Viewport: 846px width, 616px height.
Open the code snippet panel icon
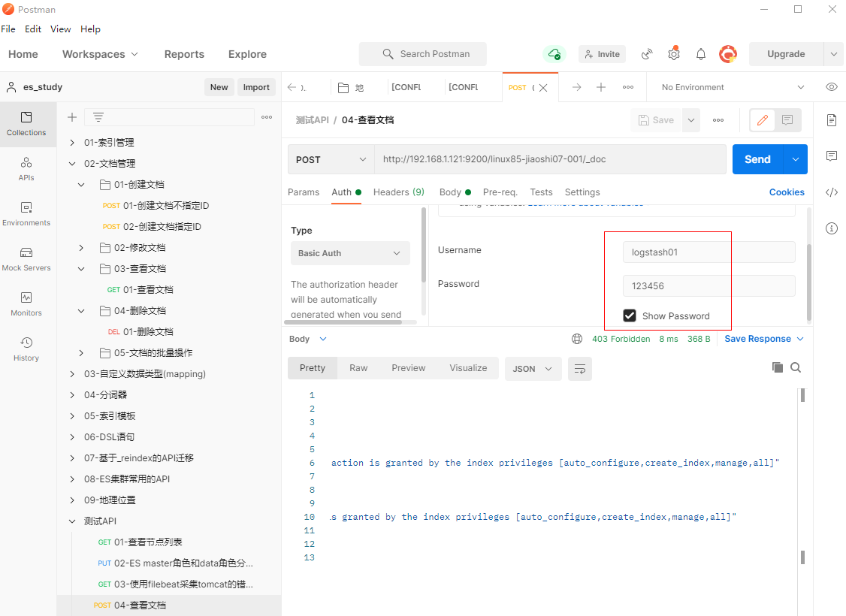coord(831,192)
